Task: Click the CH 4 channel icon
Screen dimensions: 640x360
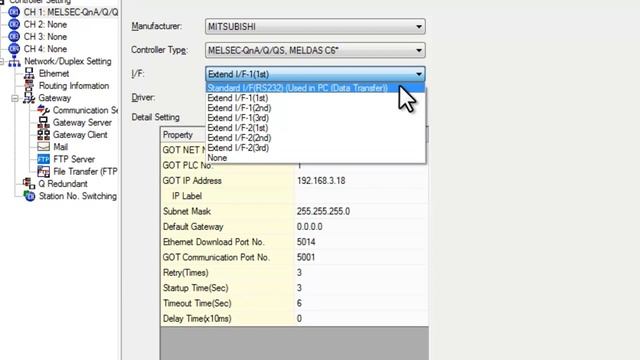Action: (14, 49)
